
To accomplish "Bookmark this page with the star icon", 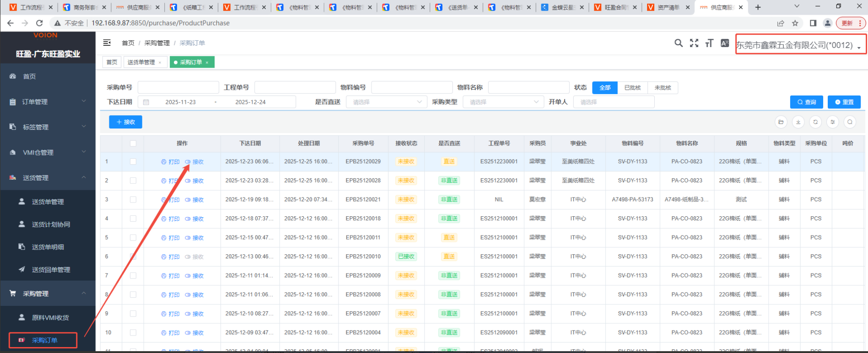I will pos(795,23).
